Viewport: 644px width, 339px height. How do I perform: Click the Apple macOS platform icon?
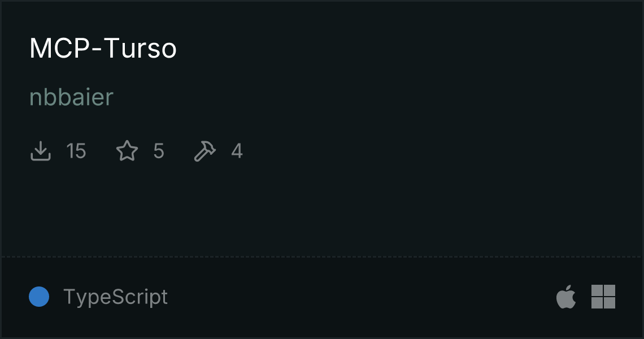pyautogui.click(x=566, y=296)
